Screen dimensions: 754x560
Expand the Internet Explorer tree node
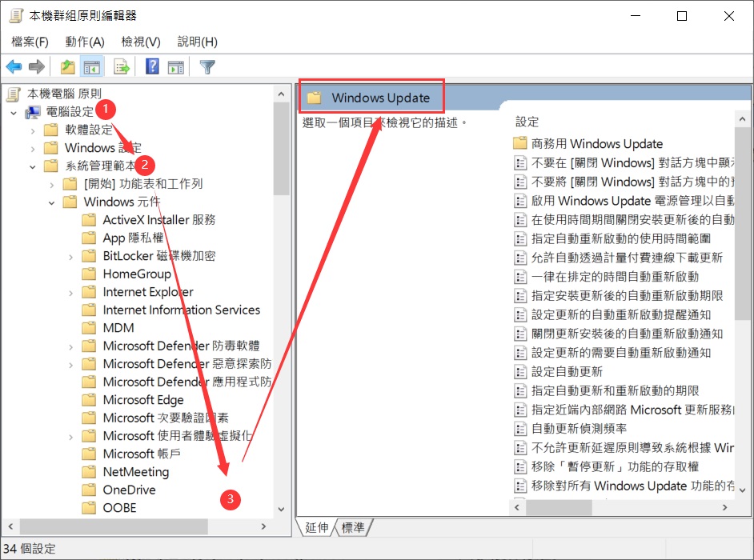[70, 293]
